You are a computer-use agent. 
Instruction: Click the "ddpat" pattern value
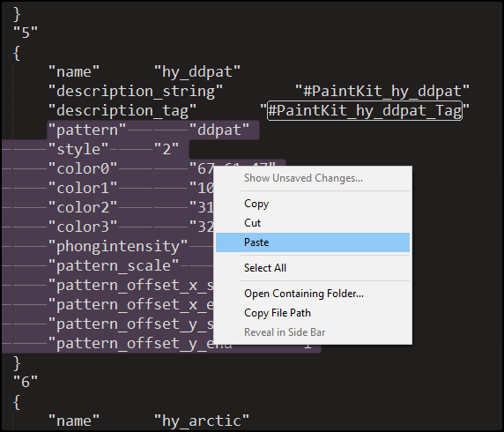219,130
